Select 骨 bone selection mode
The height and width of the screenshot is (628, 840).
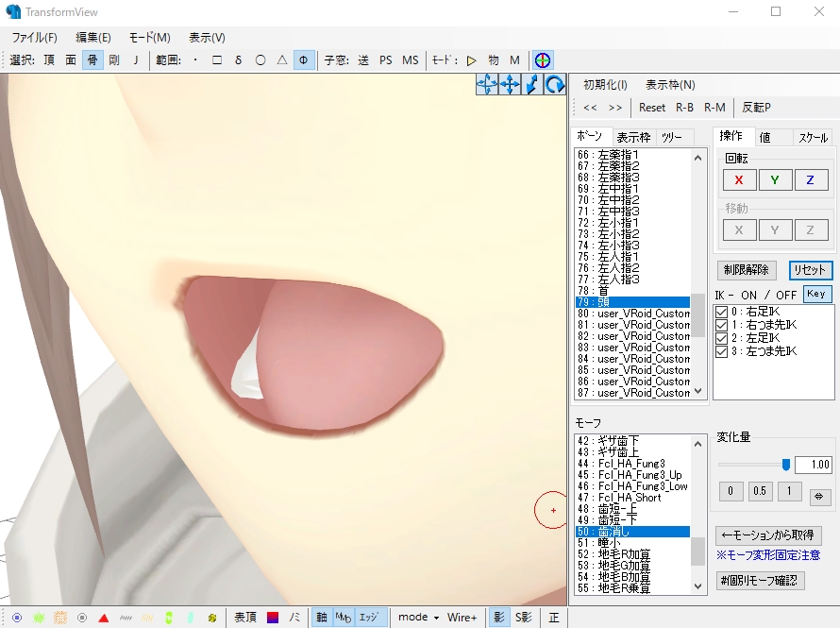[92, 59]
